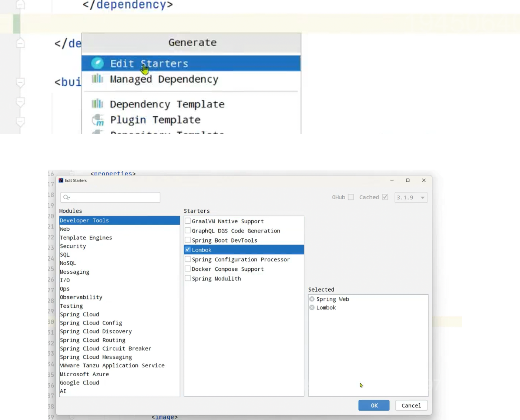
Task: Select Spring Cloud Config module
Action: click(120, 323)
